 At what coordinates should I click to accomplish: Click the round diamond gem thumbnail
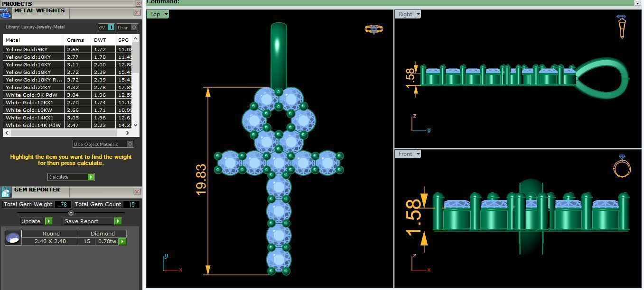point(13,238)
